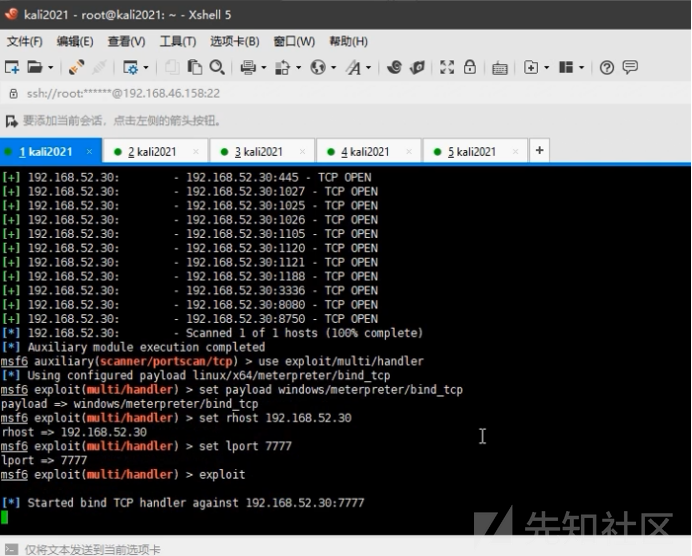Click the compose input bar at bottom
Image resolution: width=692 pixels, height=556 pixels.
click(x=346, y=549)
